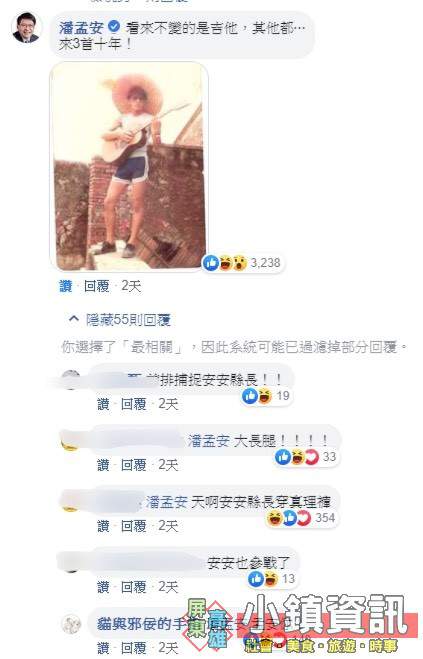Open reaction icons showing 33 on 大長腿 reply

[x=306, y=457]
